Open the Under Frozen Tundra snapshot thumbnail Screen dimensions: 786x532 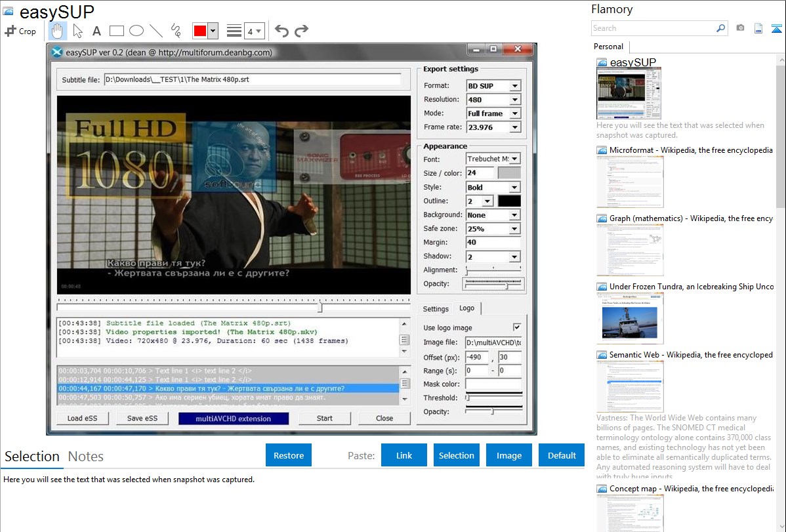(x=630, y=318)
